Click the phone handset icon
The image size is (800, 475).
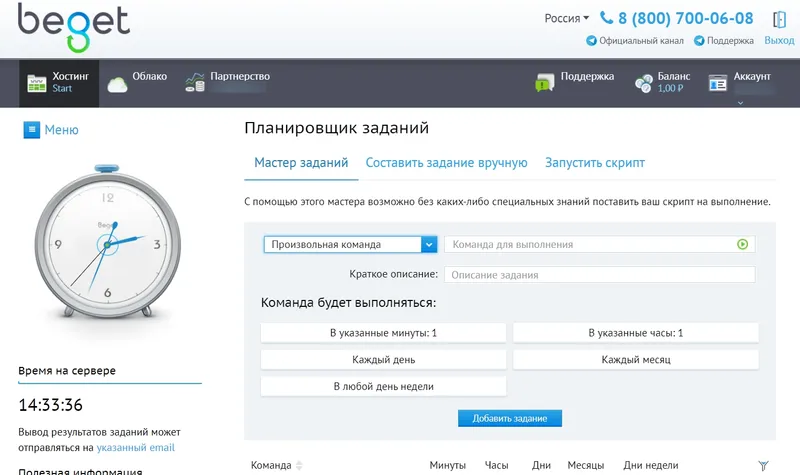point(606,18)
